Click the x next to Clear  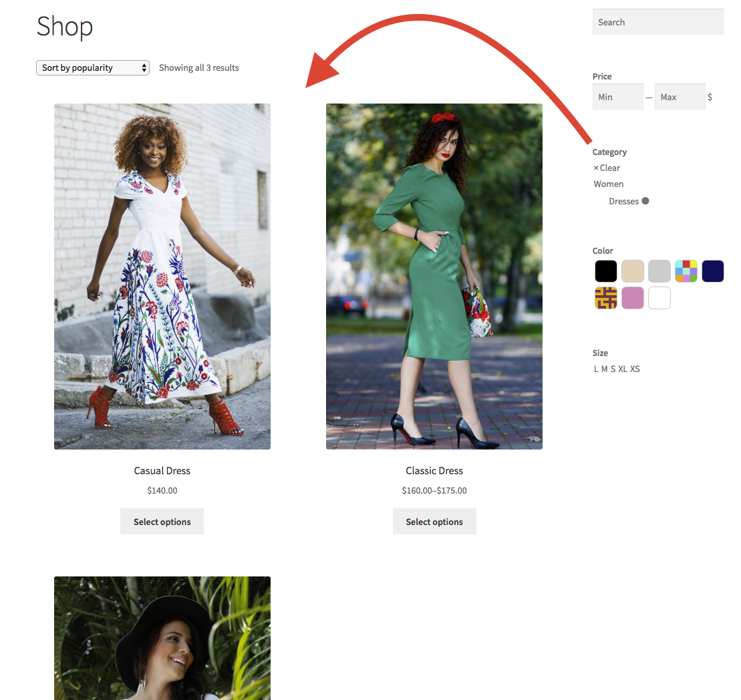595,168
